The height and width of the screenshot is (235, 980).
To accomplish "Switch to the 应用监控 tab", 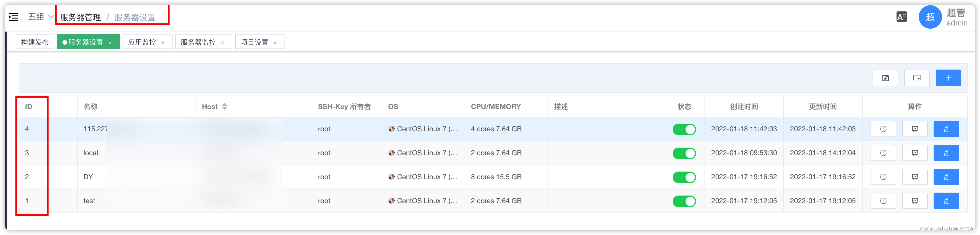I will (142, 42).
